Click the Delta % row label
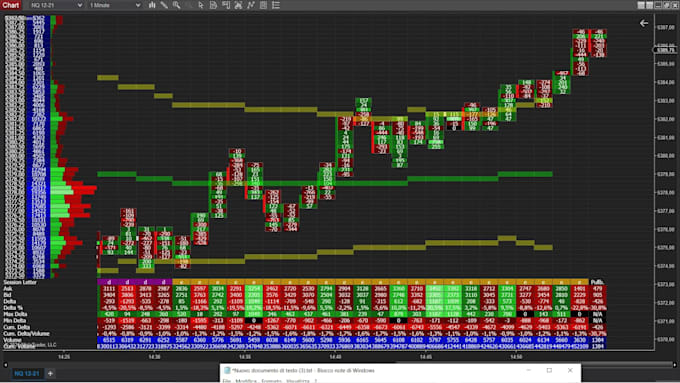 pos(13,308)
